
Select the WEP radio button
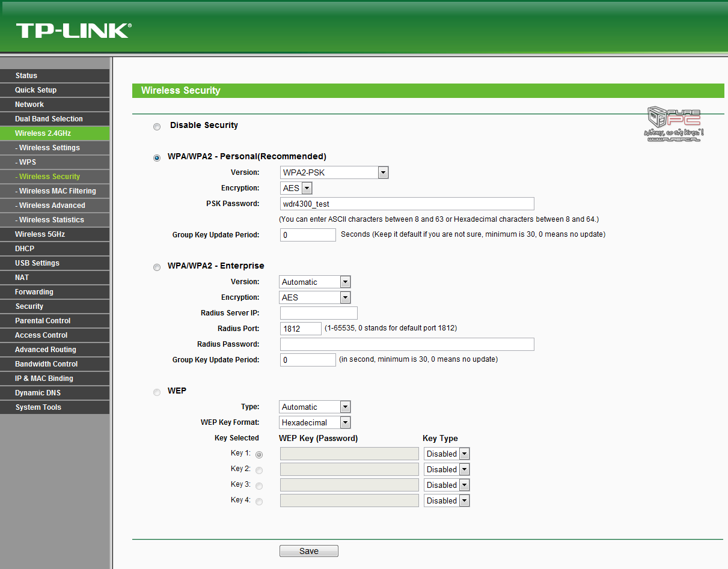click(157, 392)
